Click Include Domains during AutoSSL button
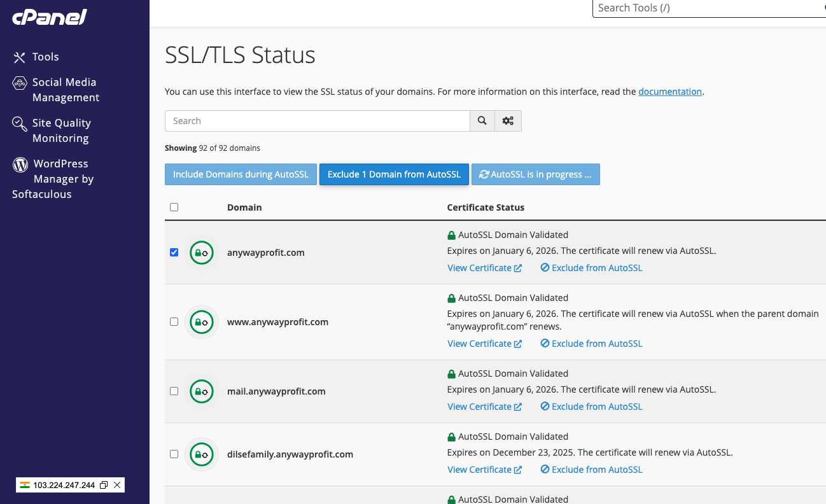This screenshot has height=504, width=826. click(241, 174)
